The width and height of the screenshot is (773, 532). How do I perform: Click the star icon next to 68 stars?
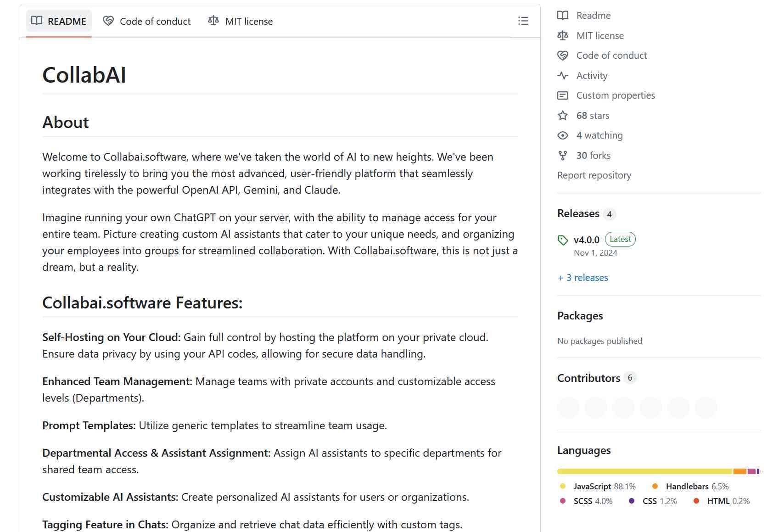563,116
